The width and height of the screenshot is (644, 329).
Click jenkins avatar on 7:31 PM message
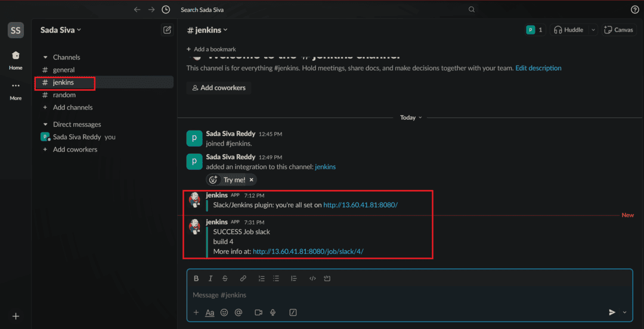coord(194,226)
